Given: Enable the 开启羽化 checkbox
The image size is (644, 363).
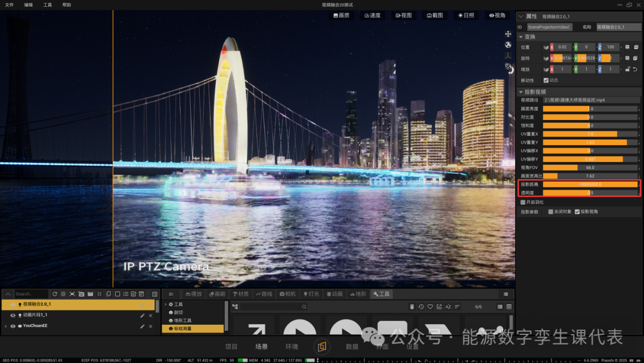Looking at the screenshot, I should (x=523, y=202).
